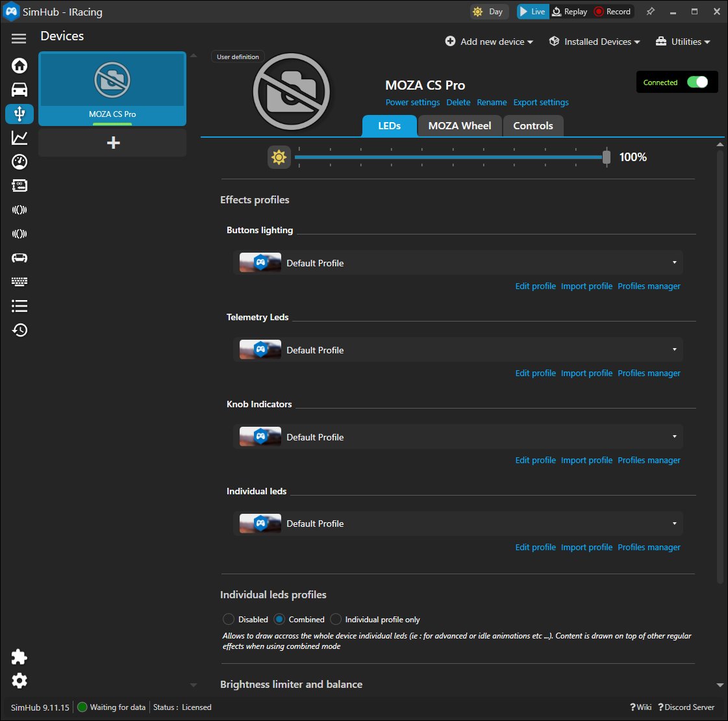Open Profiles manager for Knob Indicators
The width and height of the screenshot is (728, 721).
(x=649, y=460)
